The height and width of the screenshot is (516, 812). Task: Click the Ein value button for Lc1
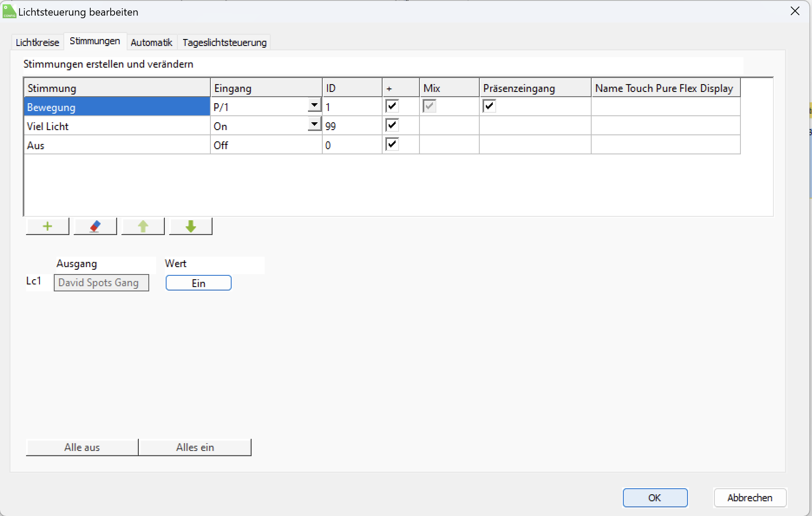(198, 283)
